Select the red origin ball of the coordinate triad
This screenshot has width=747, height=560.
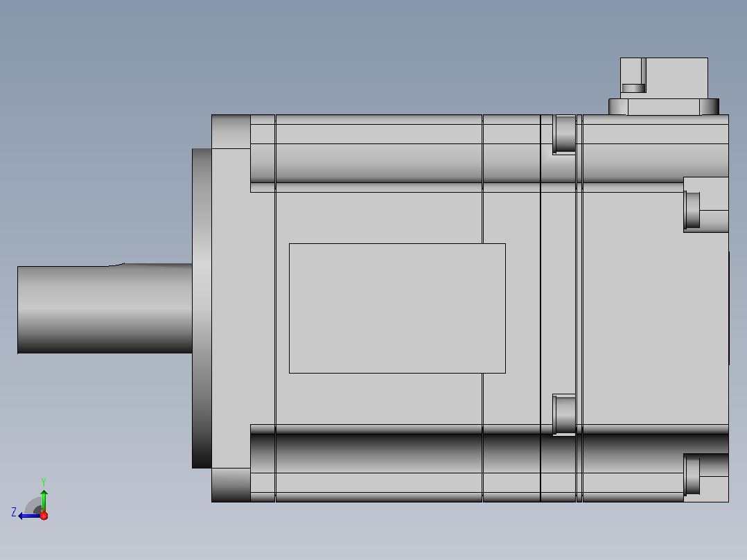point(44,516)
